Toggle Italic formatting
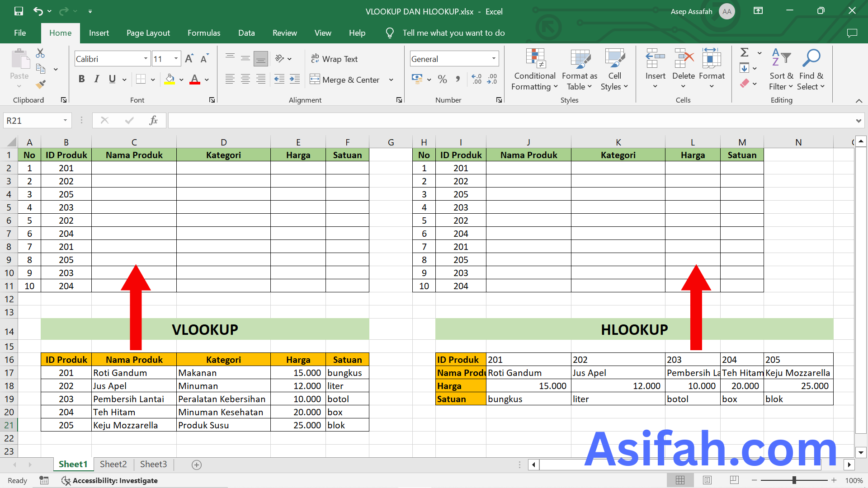This screenshot has height=488, width=868. pyautogui.click(x=97, y=80)
